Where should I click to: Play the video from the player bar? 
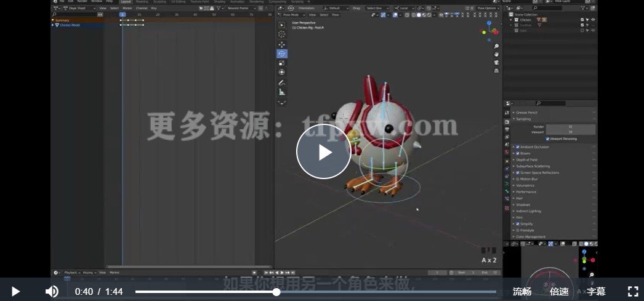pyautogui.click(x=15, y=292)
